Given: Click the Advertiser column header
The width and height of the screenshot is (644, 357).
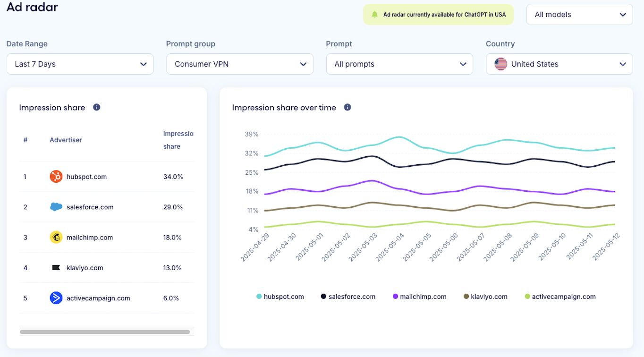Looking at the screenshot, I should [66, 140].
